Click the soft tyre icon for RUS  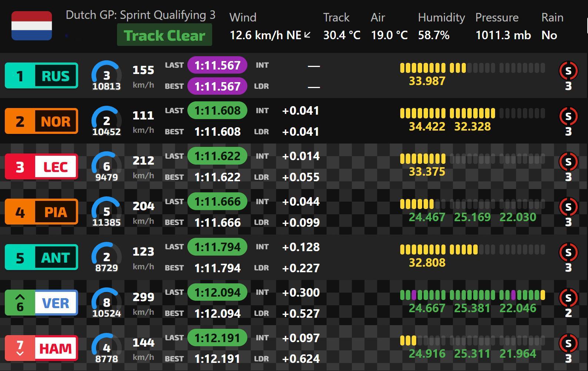point(568,70)
